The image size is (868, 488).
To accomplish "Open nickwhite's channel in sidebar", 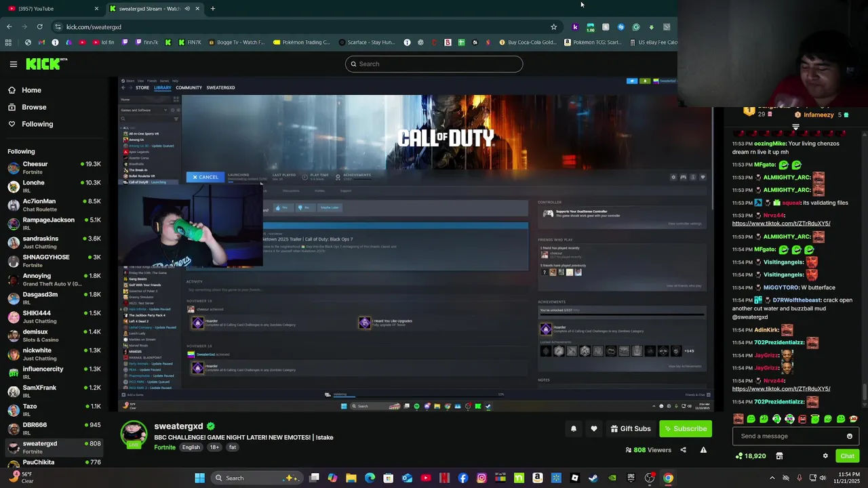I will pos(54,354).
